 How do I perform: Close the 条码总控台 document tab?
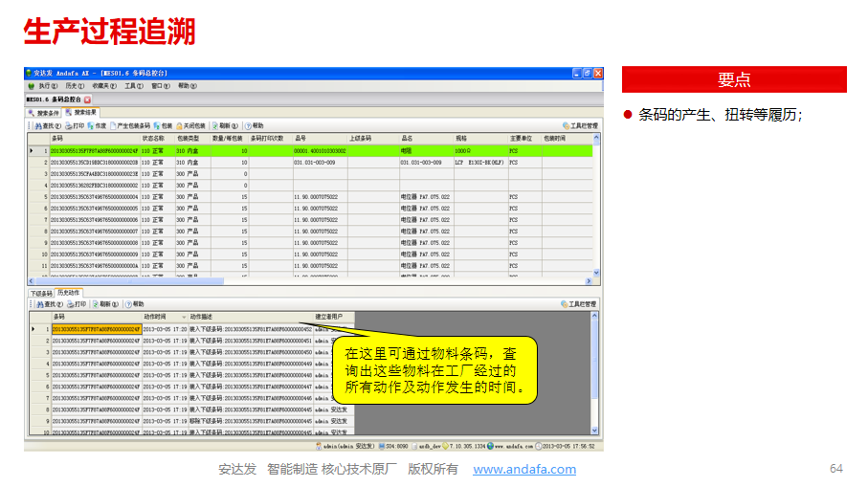coord(87,99)
